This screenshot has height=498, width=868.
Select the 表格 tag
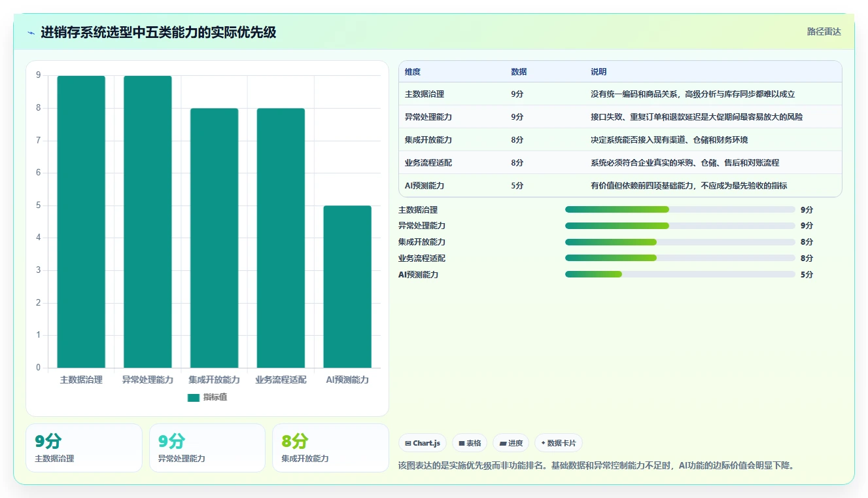(x=470, y=443)
